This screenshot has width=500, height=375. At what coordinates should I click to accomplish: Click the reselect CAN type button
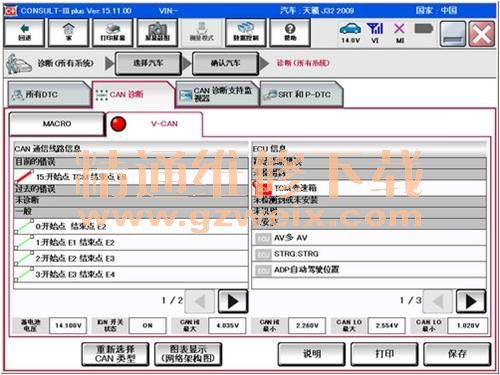tap(115, 354)
